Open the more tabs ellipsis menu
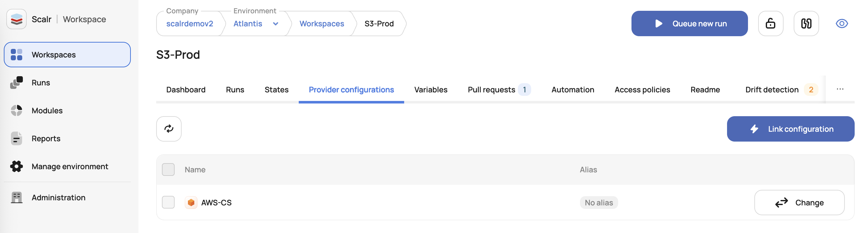The height and width of the screenshot is (233, 868). tap(840, 89)
